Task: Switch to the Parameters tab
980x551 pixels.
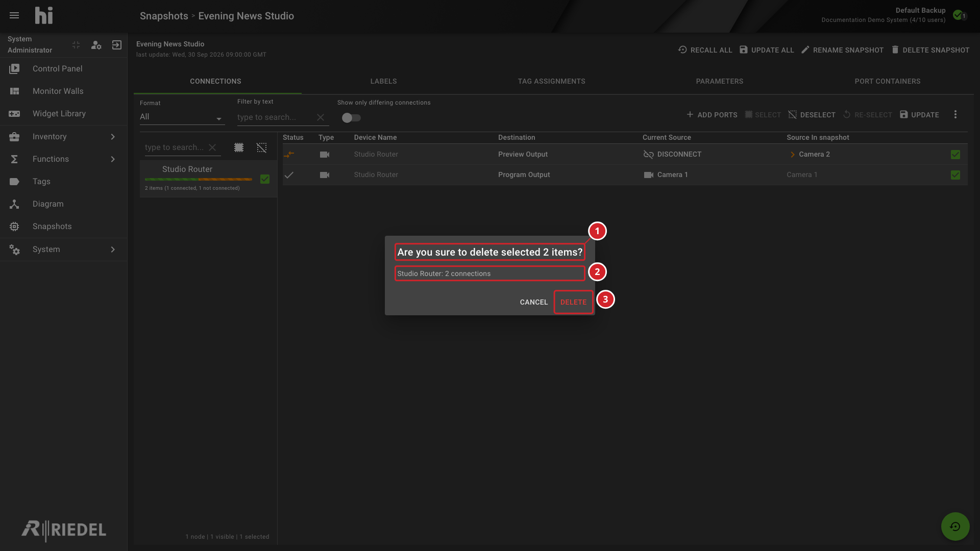Action: [720, 81]
